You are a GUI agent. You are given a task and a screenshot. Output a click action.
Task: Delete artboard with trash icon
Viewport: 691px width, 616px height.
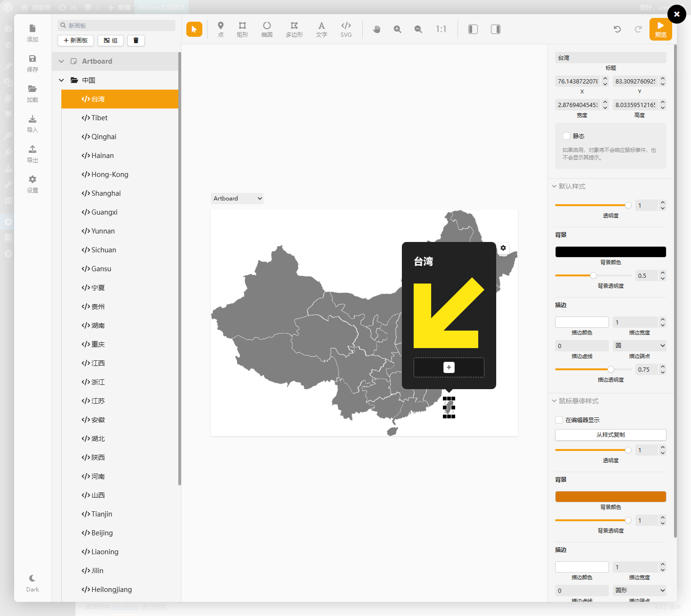click(x=136, y=41)
